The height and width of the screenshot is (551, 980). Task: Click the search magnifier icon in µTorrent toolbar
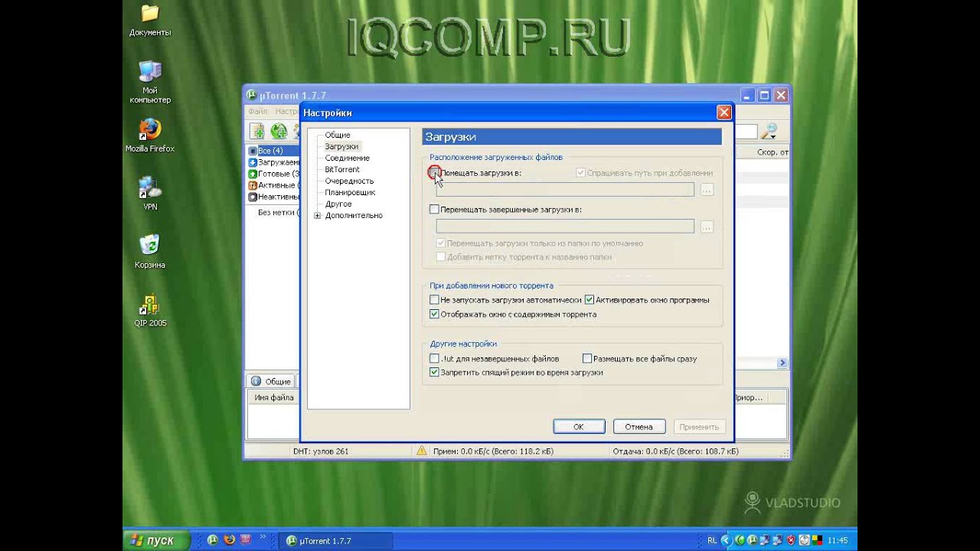[769, 132]
